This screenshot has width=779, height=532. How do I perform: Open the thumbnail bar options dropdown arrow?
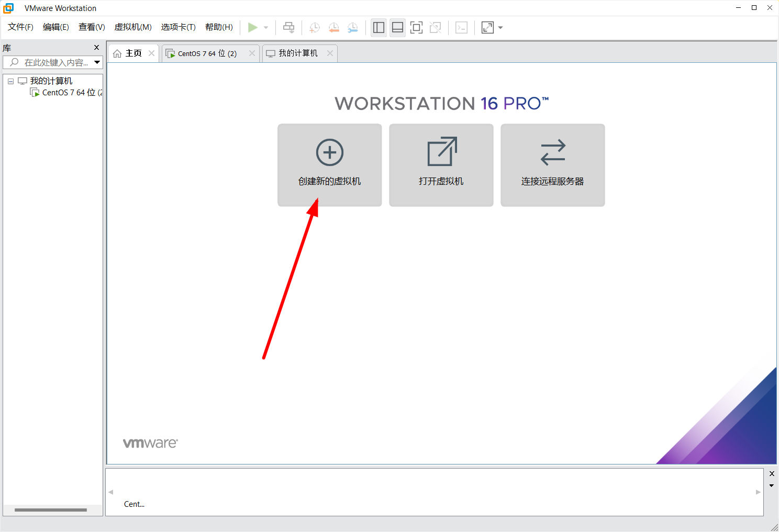(772, 485)
